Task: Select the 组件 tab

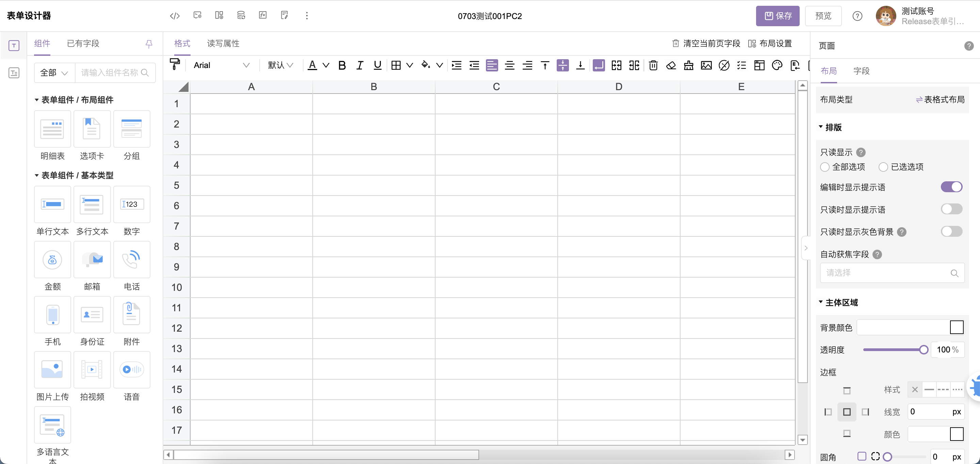Action: [x=42, y=44]
